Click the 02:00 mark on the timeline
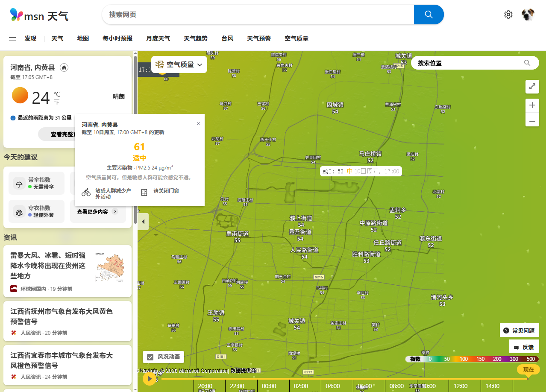The width and height of the screenshot is (546, 392). pos(301,386)
